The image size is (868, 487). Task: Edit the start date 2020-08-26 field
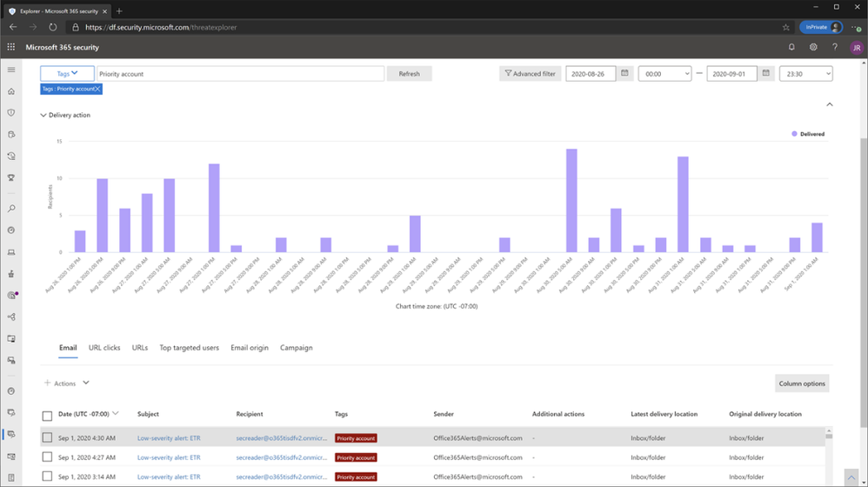tap(590, 74)
